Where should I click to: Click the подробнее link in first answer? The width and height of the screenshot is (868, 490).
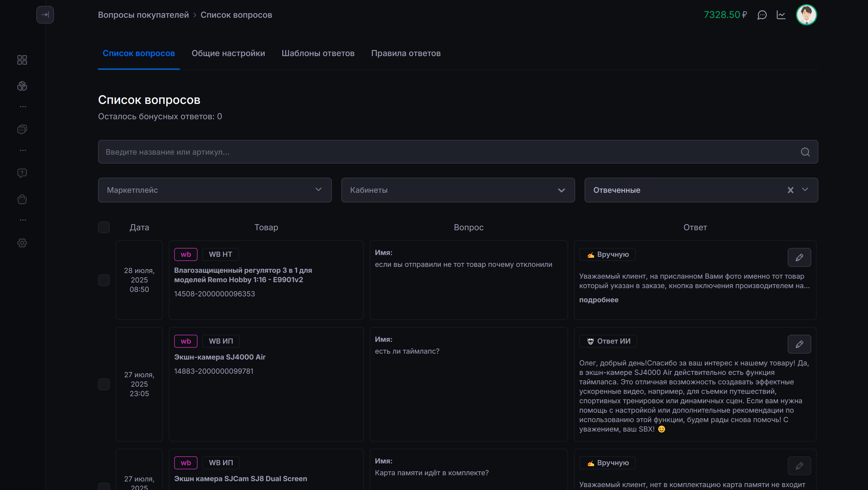[x=598, y=300]
